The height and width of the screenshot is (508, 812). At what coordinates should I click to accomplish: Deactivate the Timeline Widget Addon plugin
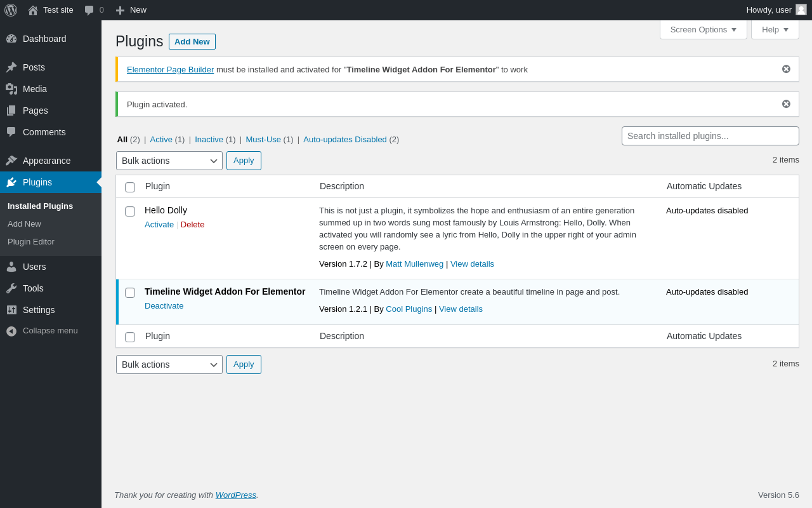point(164,306)
